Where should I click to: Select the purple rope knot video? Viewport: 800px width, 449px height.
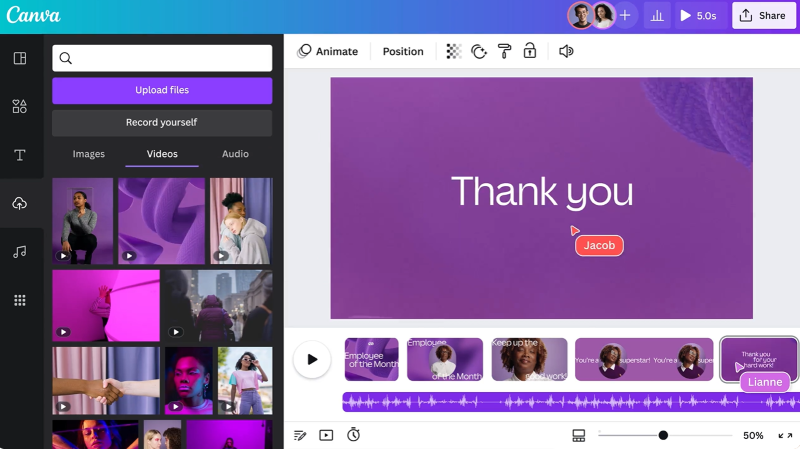[x=161, y=221]
